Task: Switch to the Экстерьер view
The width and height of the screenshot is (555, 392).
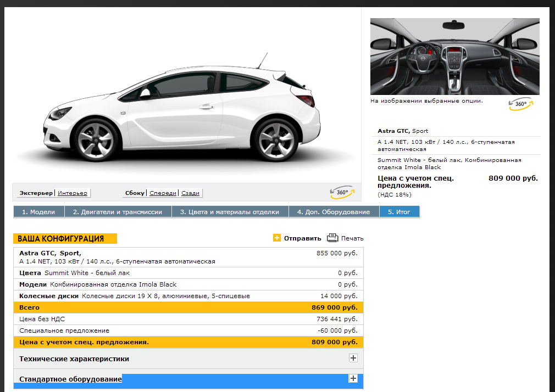Action: (x=36, y=193)
